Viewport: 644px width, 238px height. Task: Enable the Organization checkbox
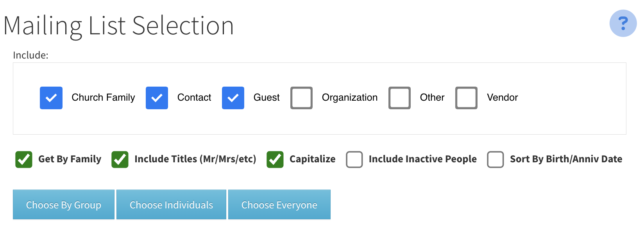pyautogui.click(x=301, y=98)
